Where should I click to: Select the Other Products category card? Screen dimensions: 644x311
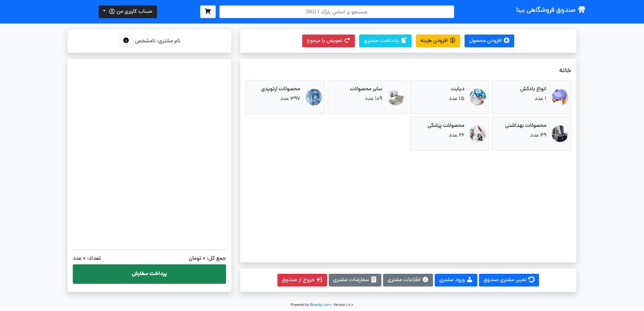[367, 97]
